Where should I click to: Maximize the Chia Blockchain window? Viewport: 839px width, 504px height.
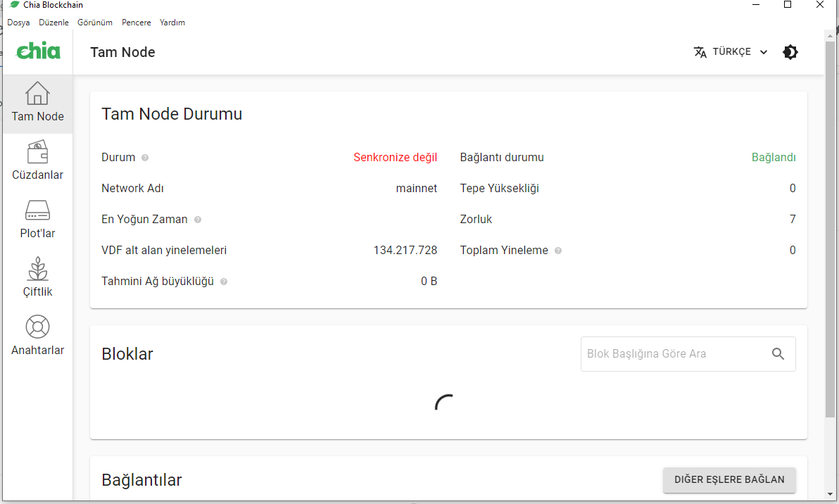coord(788,5)
